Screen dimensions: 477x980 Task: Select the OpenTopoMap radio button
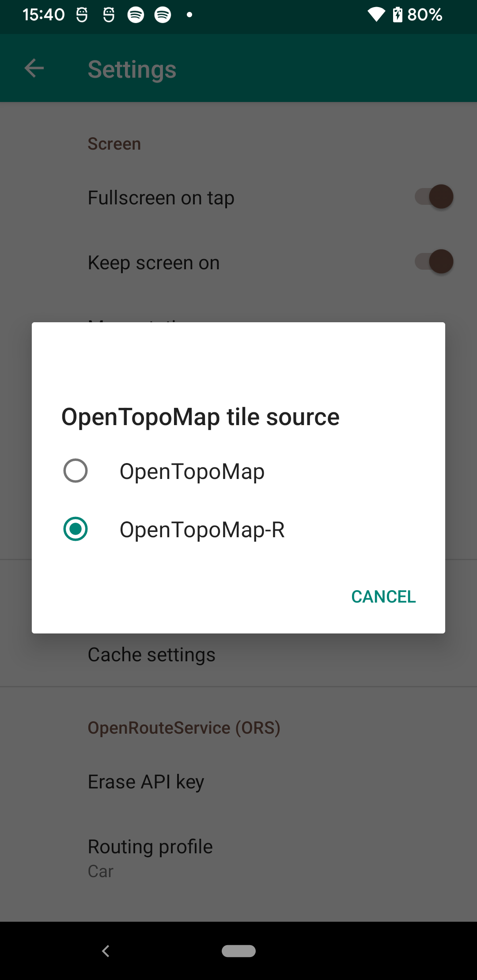click(76, 471)
